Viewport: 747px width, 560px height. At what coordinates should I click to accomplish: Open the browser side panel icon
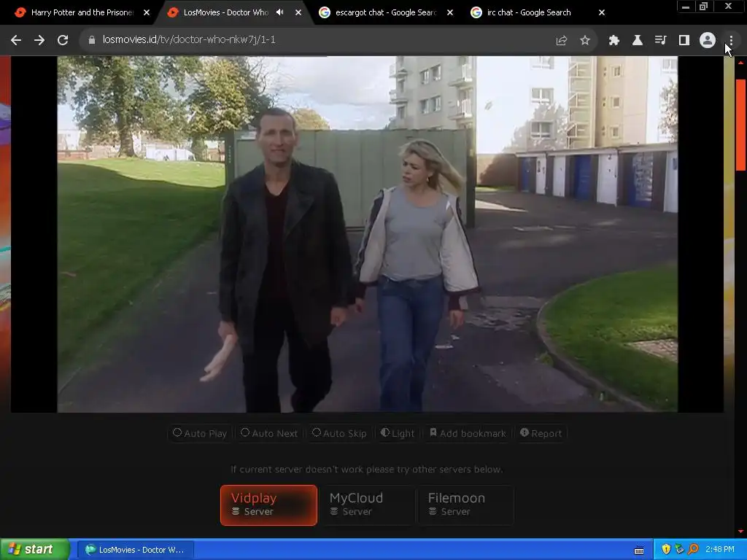click(684, 41)
